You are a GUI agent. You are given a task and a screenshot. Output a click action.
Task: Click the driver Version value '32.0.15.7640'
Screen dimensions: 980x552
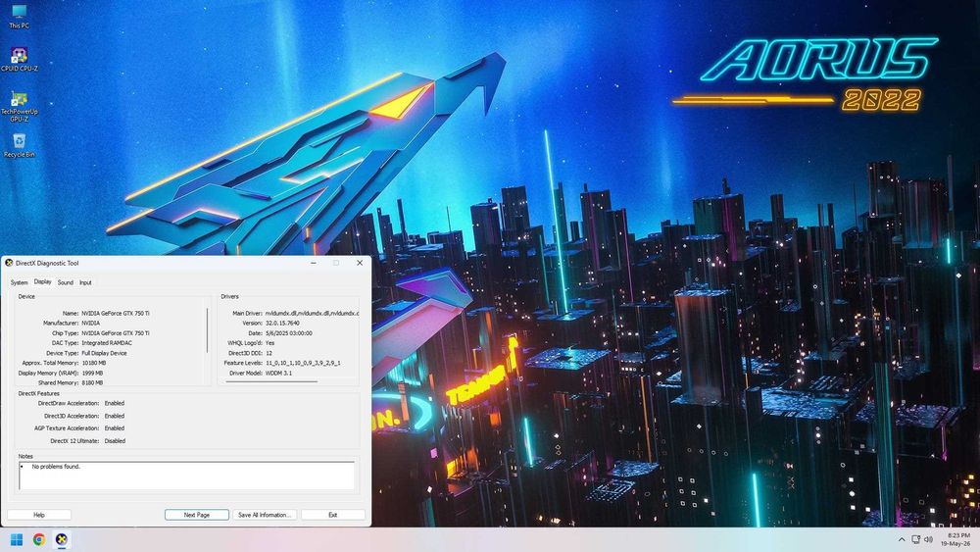click(x=282, y=324)
